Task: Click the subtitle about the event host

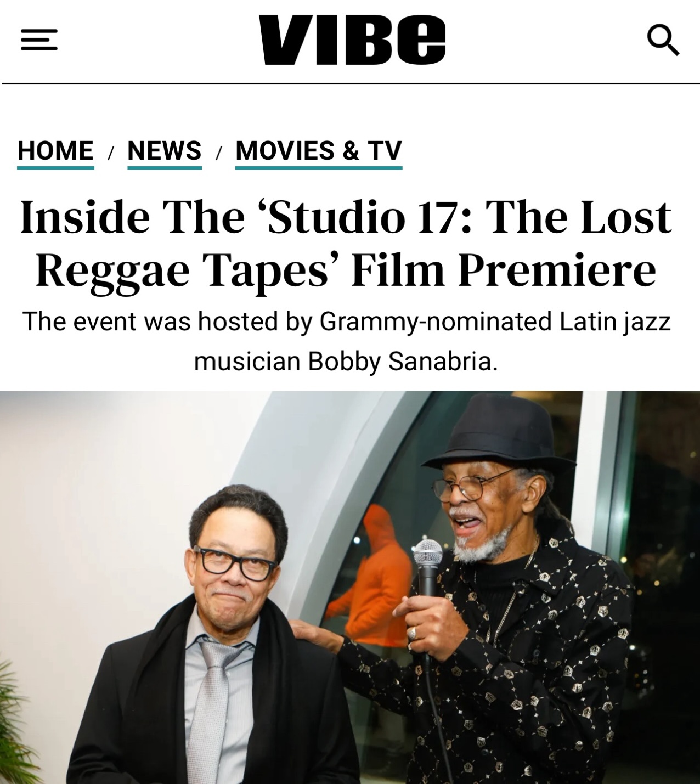Action: 346,341
